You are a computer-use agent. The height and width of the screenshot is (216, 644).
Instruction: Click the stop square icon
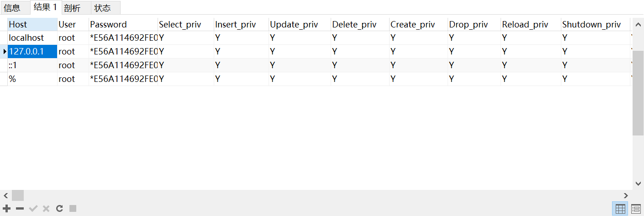[73, 209]
